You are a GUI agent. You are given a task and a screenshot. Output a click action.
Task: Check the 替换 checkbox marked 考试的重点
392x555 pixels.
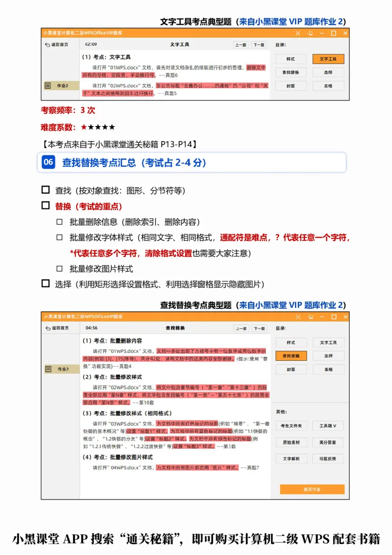pyautogui.click(x=45, y=205)
